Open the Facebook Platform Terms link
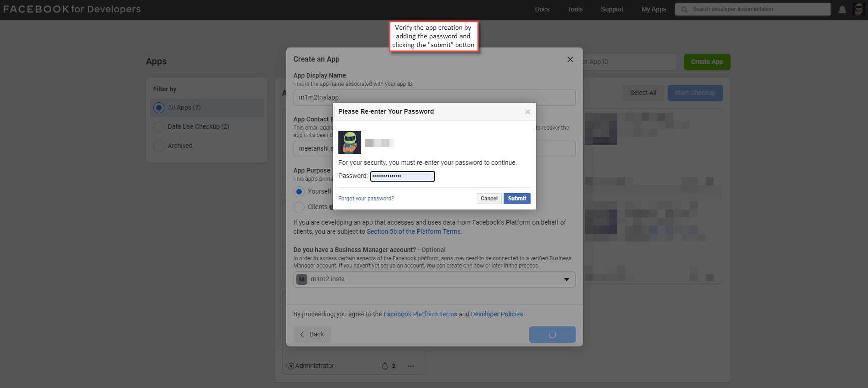 coord(420,315)
